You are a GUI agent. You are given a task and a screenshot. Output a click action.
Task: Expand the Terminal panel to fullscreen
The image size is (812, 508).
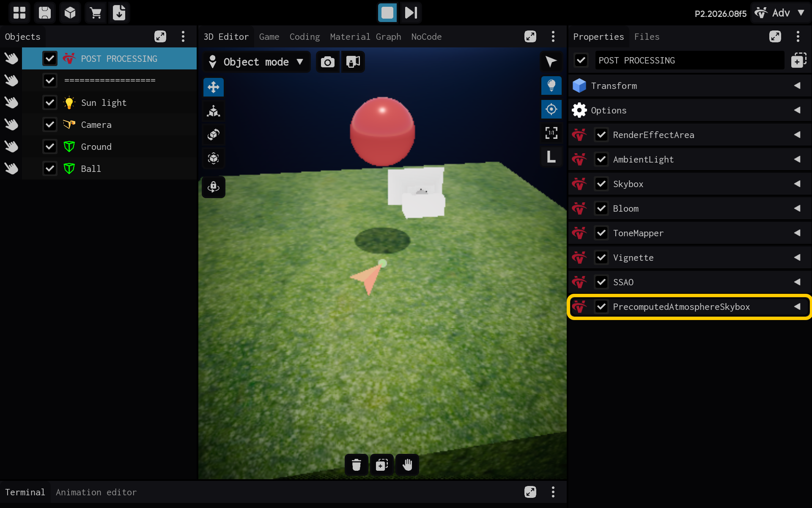(530, 492)
